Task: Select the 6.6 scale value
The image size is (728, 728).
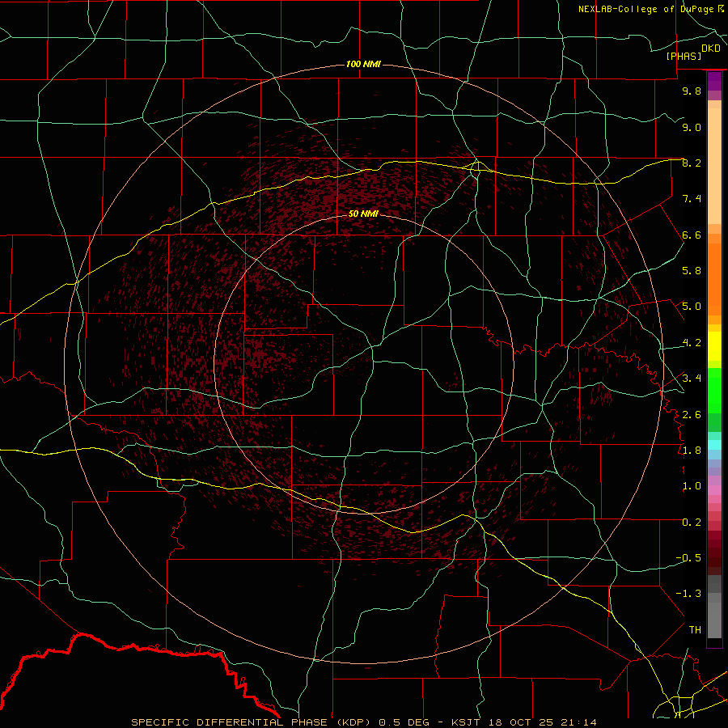Action: 692,235
